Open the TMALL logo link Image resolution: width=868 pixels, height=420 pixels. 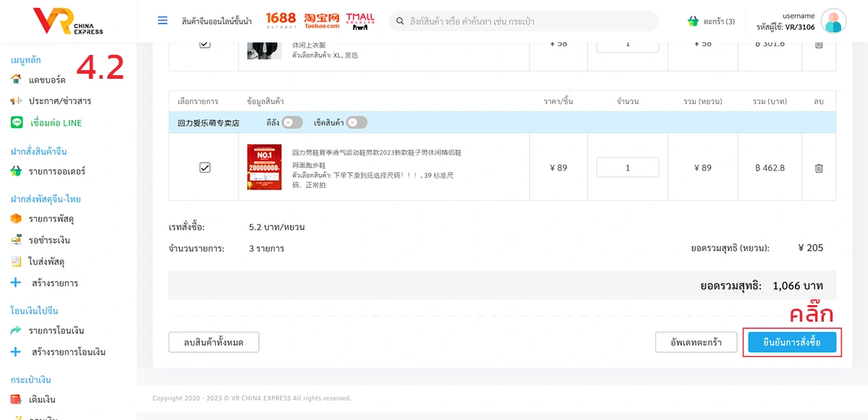tap(359, 20)
